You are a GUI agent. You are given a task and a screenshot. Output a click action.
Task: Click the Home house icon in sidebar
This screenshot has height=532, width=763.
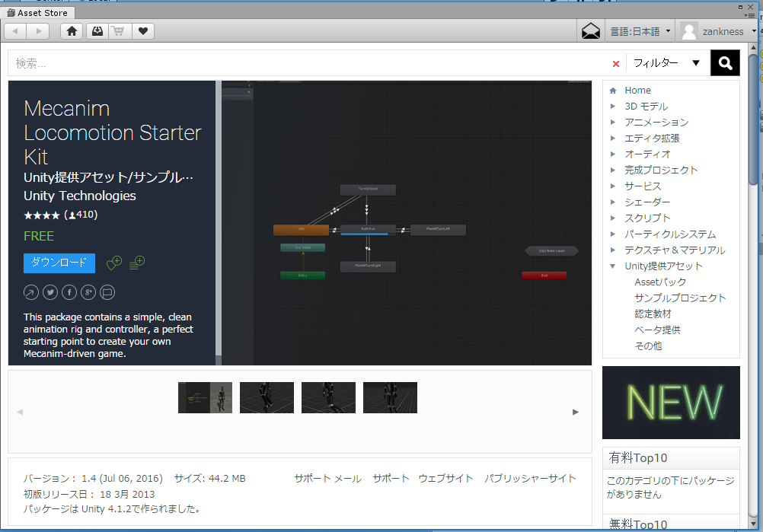613,91
